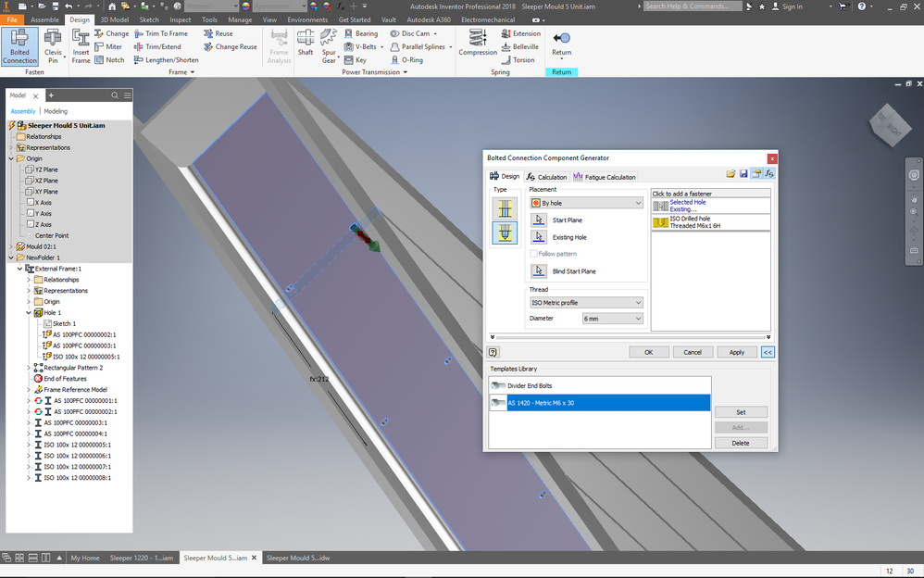Select AS 1420 - Metric M6 x 30 template
The height and width of the screenshot is (578, 924).
[x=599, y=403]
